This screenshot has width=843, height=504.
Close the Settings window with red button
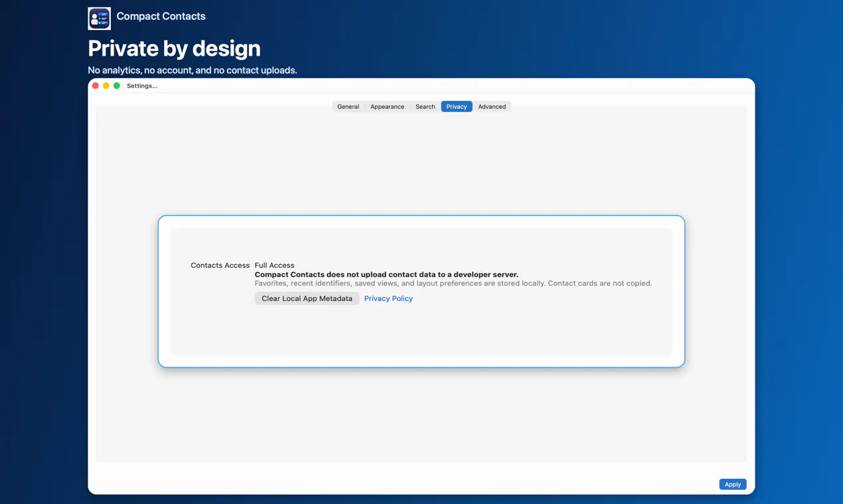point(96,86)
